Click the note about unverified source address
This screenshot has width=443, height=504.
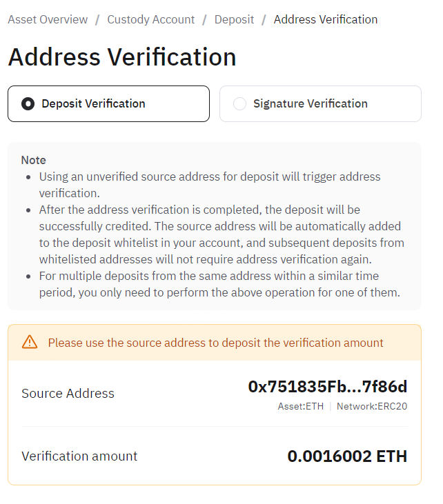click(x=209, y=184)
